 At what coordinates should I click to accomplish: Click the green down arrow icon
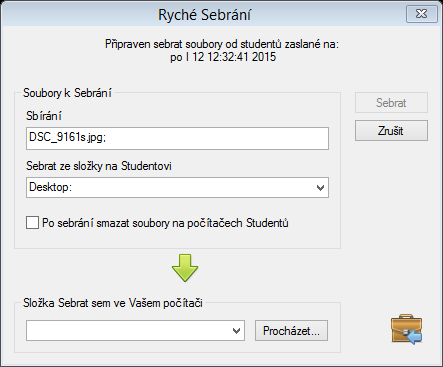tap(185, 268)
